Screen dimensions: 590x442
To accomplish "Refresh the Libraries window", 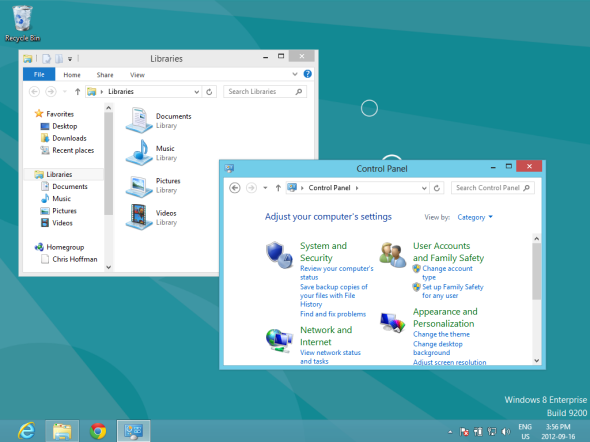I will (x=209, y=91).
